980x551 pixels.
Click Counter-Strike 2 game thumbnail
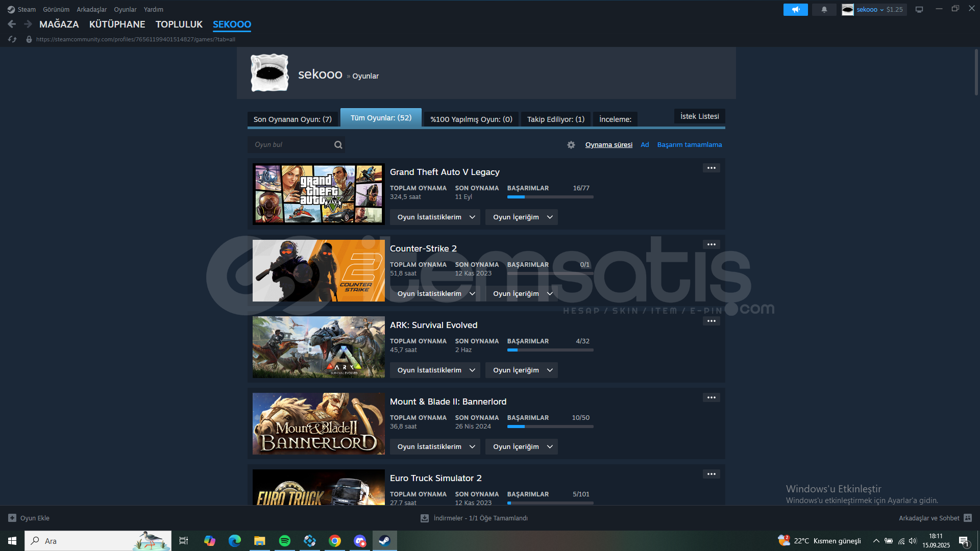click(x=318, y=270)
